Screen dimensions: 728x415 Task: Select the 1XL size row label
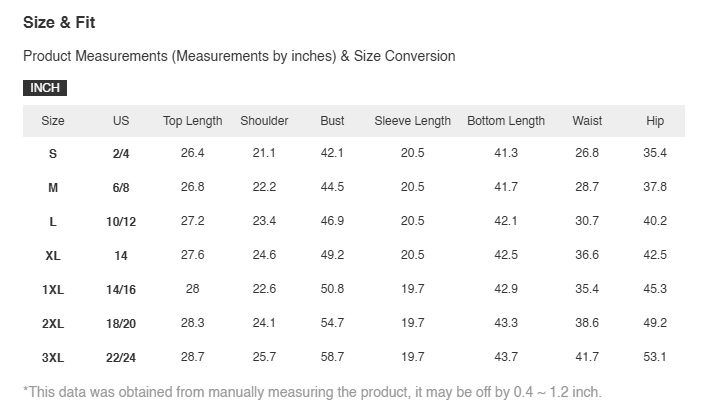tap(53, 290)
